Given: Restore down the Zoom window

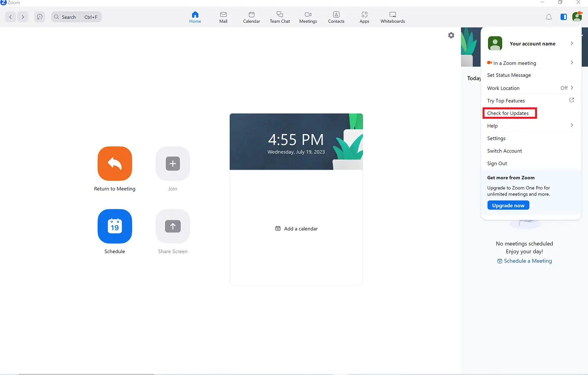Looking at the screenshot, I should click(x=560, y=2).
